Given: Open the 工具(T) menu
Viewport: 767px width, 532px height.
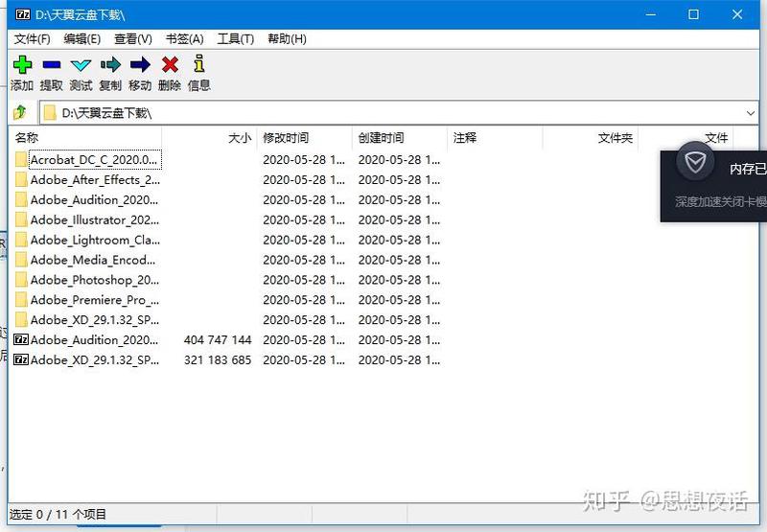Looking at the screenshot, I should (236, 39).
